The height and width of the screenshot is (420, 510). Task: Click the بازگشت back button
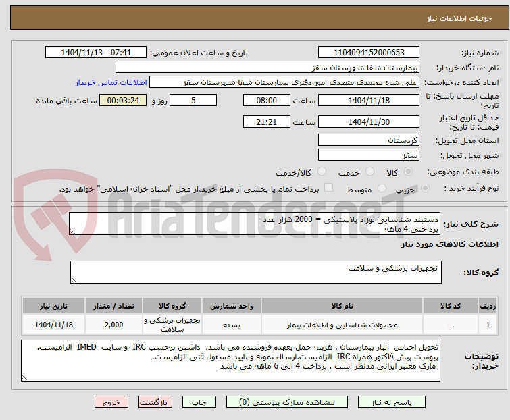pos(155,402)
